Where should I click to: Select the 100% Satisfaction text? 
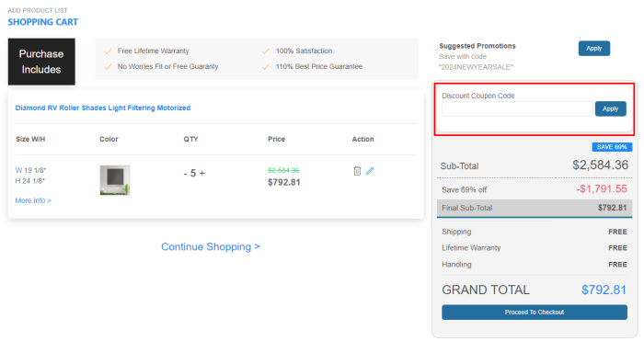304,51
